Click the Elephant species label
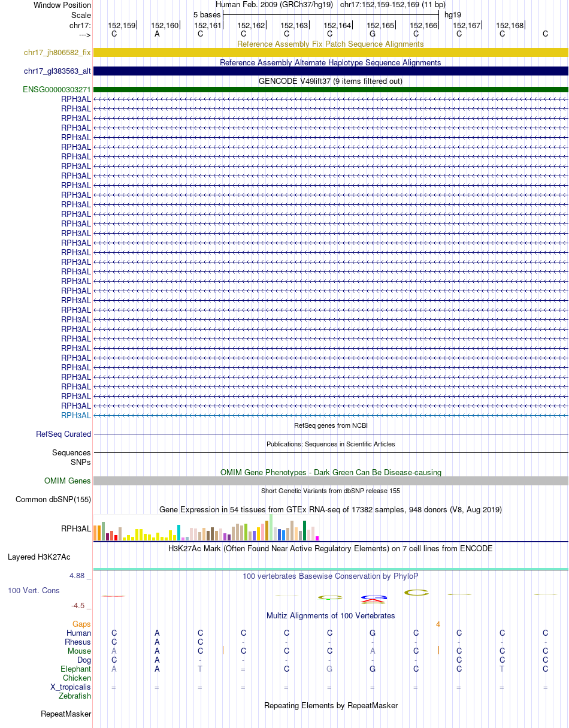 point(76,669)
